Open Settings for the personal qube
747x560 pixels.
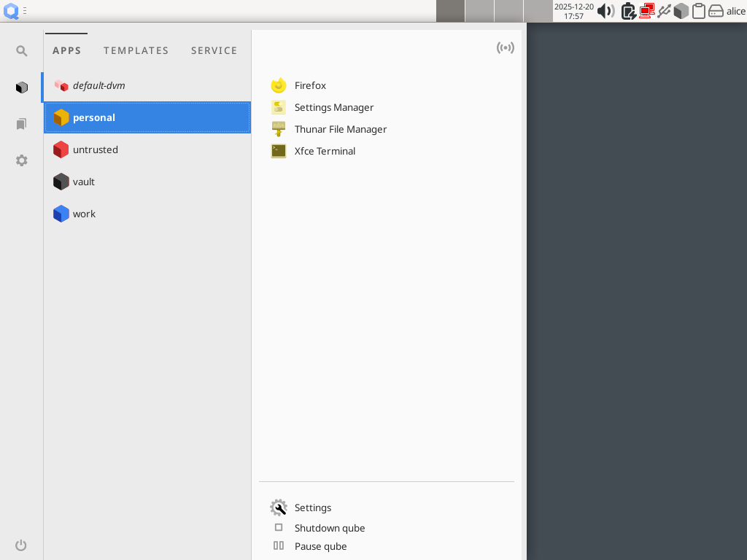pos(313,507)
